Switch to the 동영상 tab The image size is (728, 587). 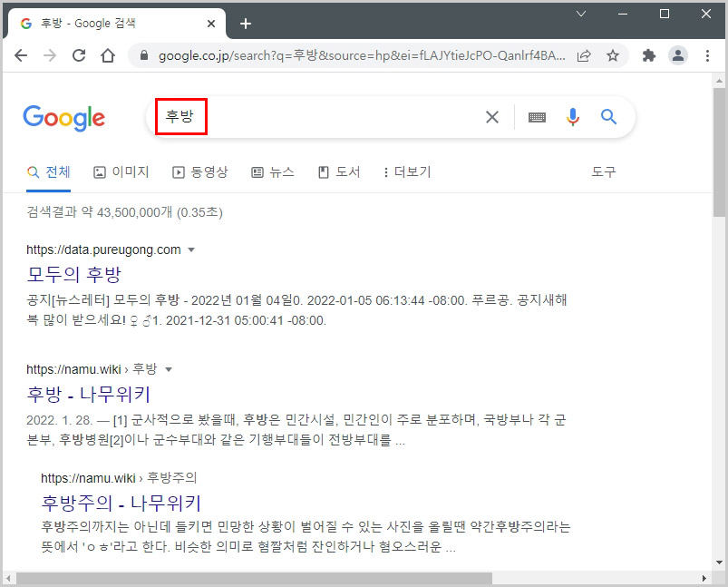pos(200,172)
